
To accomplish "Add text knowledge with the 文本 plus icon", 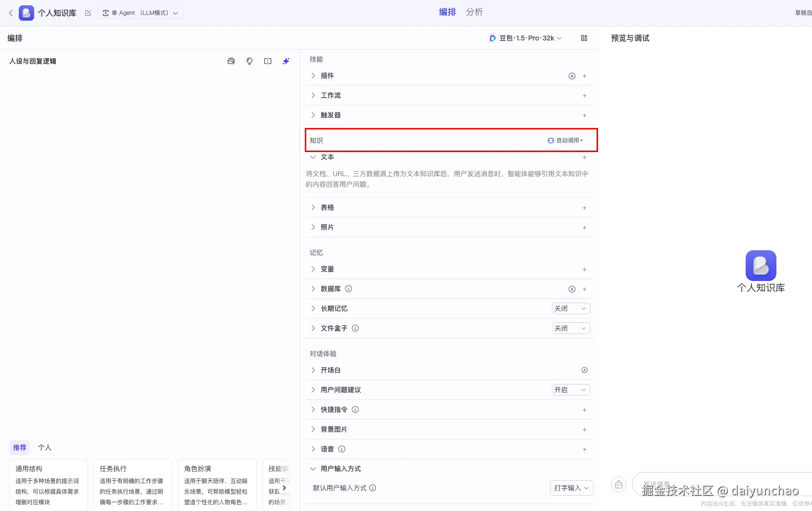I will pyautogui.click(x=585, y=157).
